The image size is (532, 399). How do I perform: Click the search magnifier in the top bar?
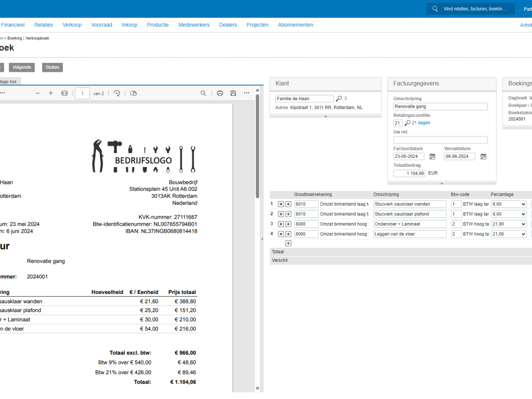coord(435,9)
